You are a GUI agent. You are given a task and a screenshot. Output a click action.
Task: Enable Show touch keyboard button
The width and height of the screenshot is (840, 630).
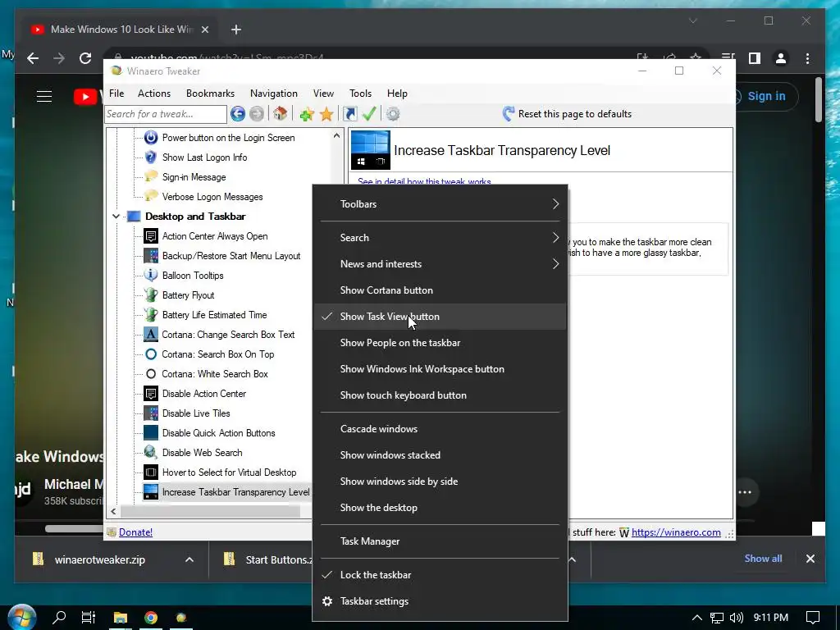(x=440, y=395)
